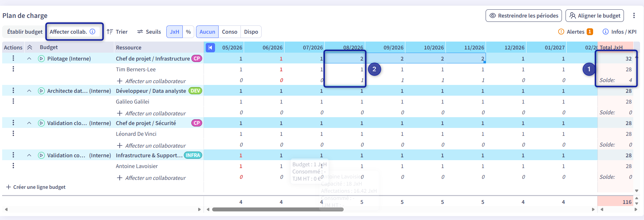The width and height of the screenshot is (644, 220).
Task: Collapse the Pilotage budget row
Action: tap(29, 58)
